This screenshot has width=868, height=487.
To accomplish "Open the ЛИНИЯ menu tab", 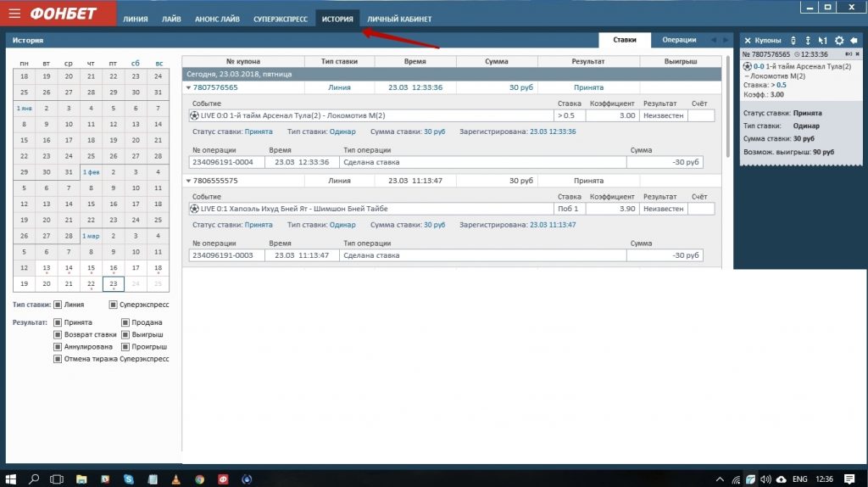I will [136, 19].
